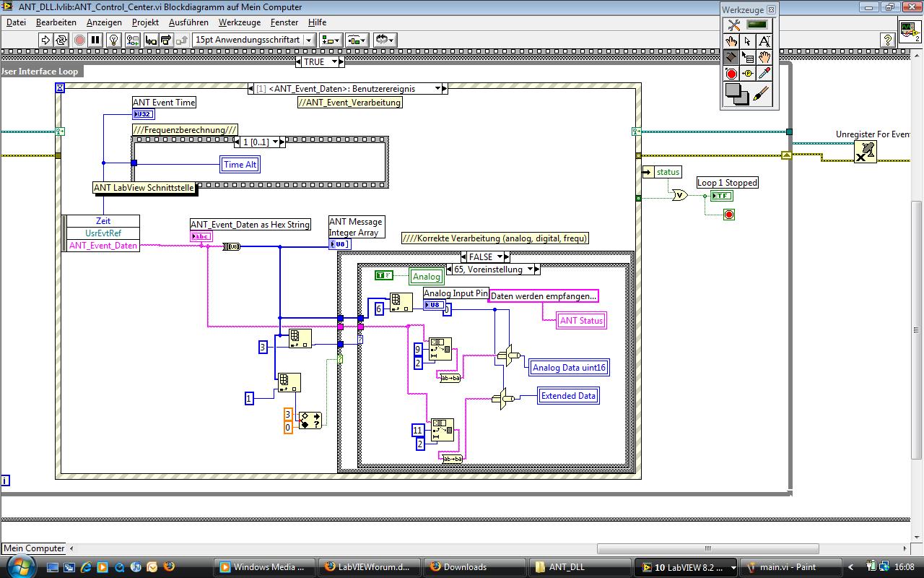Toggle the Highlight Execution light bulb

(x=113, y=40)
